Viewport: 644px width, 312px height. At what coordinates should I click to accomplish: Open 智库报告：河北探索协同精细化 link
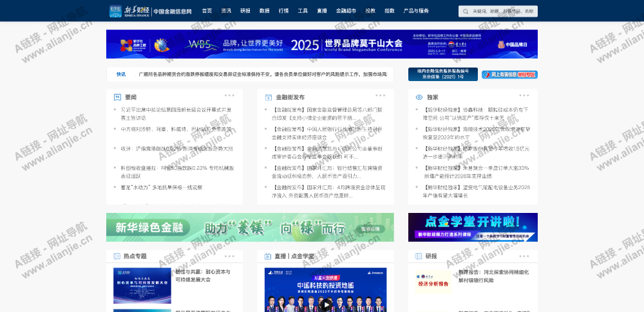493,276
